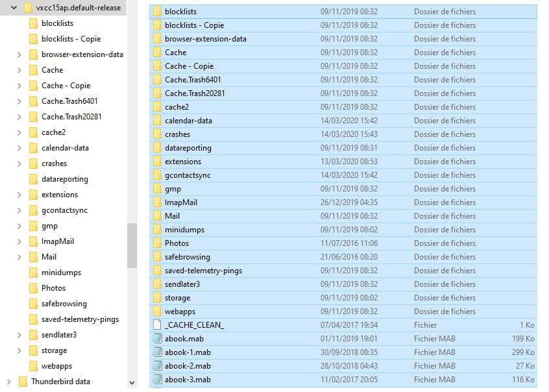549x392 pixels.
Task: Click the webapps folder icon in file list
Action: (x=157, y=312)
